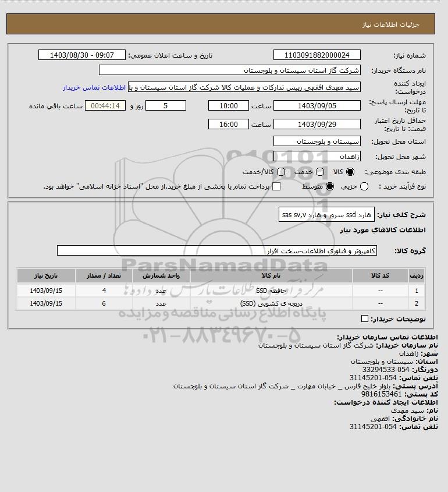This screenshot has width=448, height=492.
Task: Click the need date in the دریچه ی کشویی row
Action: pyautogui.click(x=46, y=303)
